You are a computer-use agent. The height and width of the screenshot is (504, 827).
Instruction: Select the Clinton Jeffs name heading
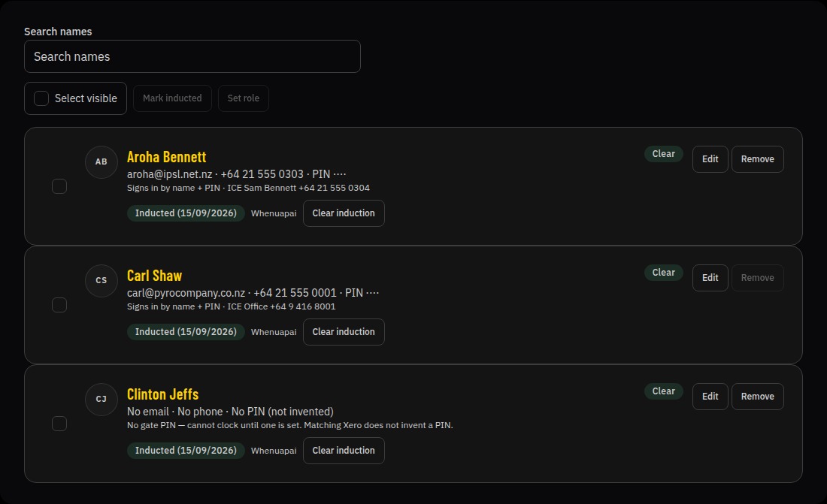[x=163, y=394]
